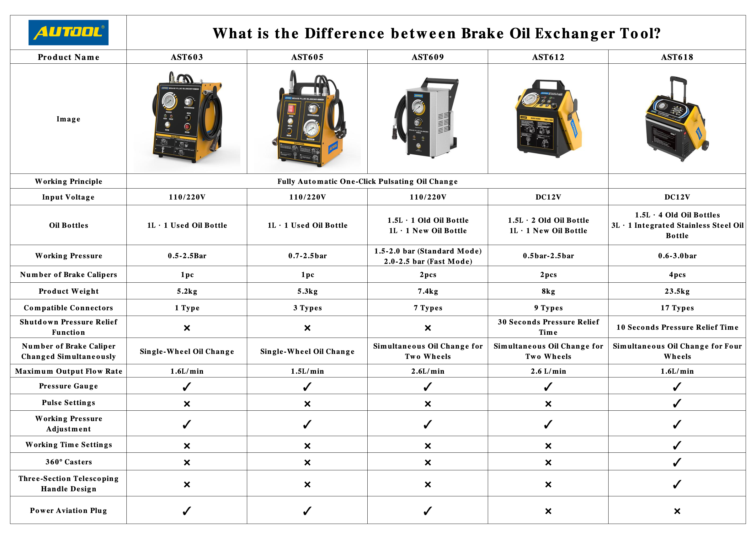The width and height of the screenshot is (756, 534).
Task: Click the AST609 Working Time Settings cross
Action: pyautogui.click(x=428, y=446)
